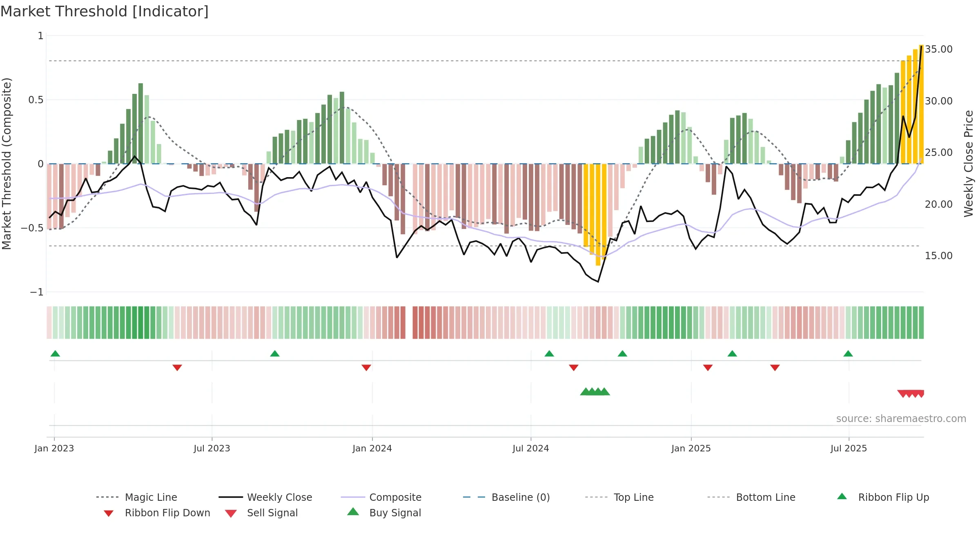Click the −1 left axis tick label
The height and width of the screenshot is (551, 980).
coord(37,292)
